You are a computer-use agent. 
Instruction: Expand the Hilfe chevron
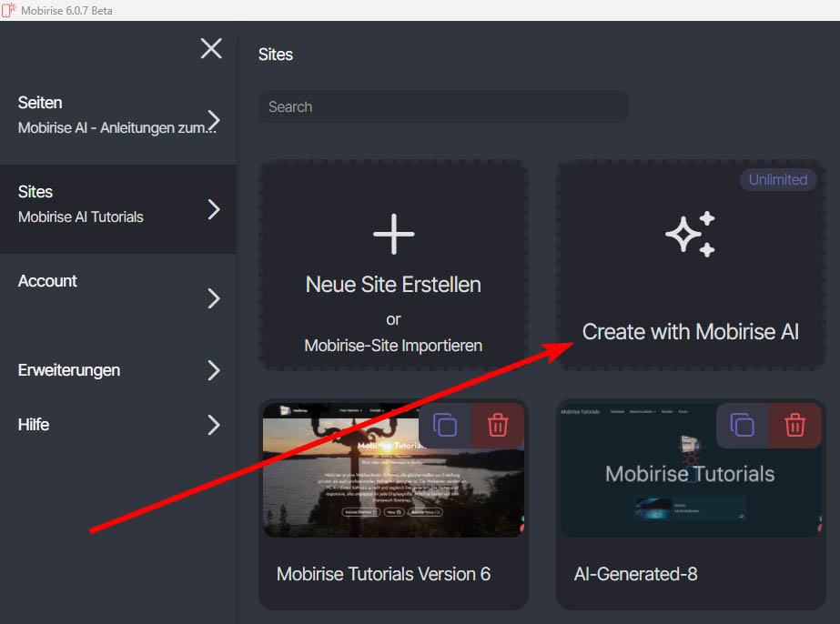point(214,425)
